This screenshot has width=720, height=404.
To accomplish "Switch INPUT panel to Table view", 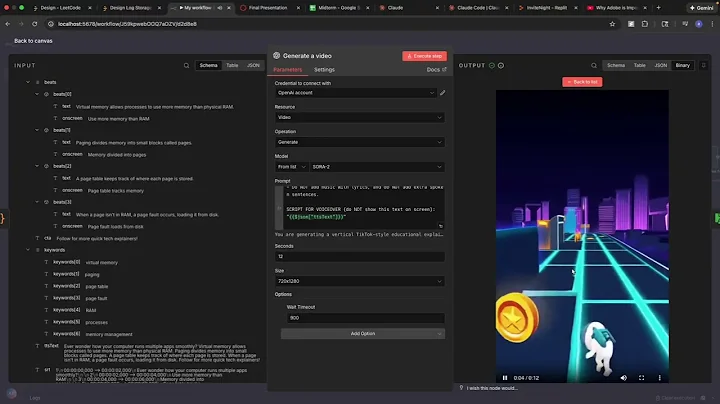I will tap(232, 65).
